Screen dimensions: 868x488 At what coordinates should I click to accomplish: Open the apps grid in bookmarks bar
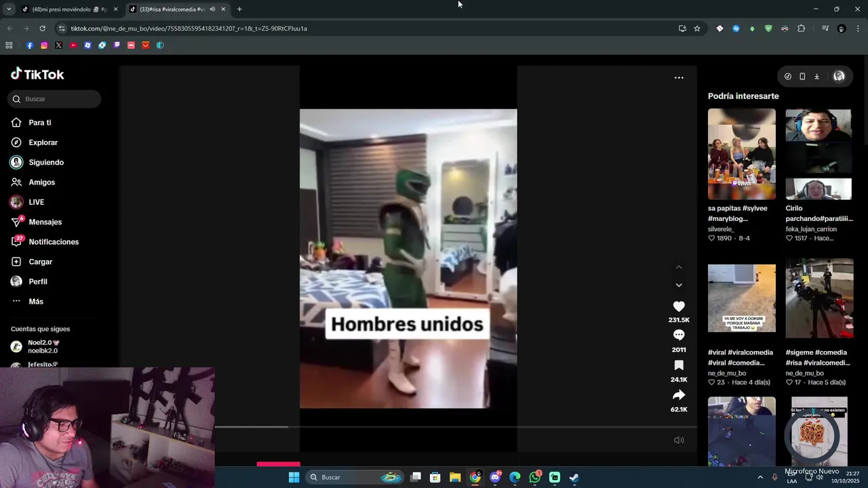point(9,45)
